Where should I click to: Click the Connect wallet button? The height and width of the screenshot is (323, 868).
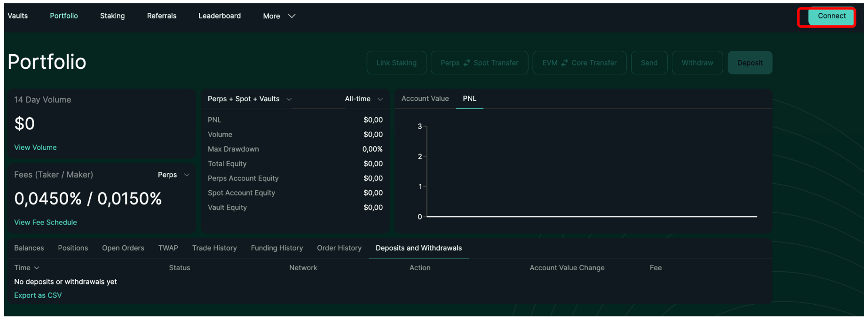[x=831, y=16]
